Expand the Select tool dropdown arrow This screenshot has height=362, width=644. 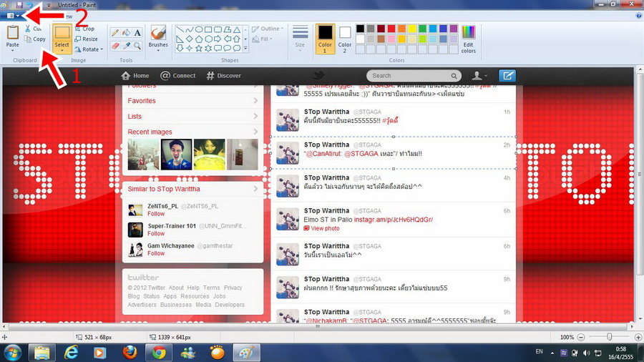click(62, 51)
